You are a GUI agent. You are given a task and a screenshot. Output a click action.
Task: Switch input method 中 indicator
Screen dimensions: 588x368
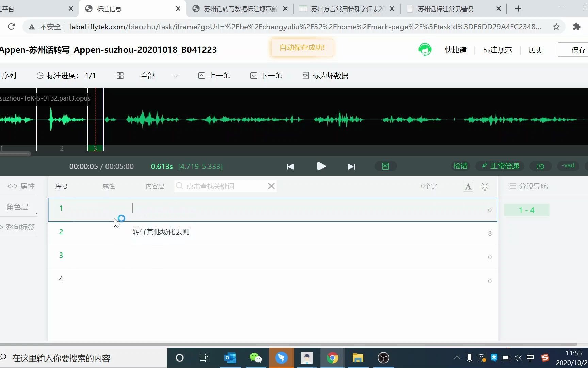(530, 358)
